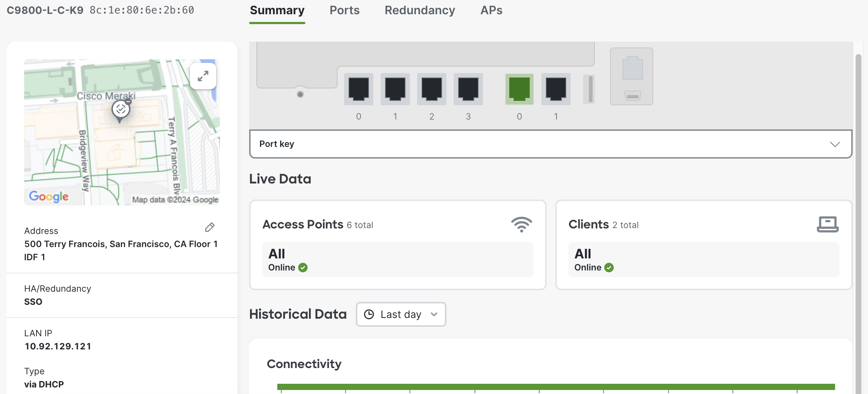The image size is (868, 394).
Task: Open the Last day time range dropdown
Action: tap(401, 314)
